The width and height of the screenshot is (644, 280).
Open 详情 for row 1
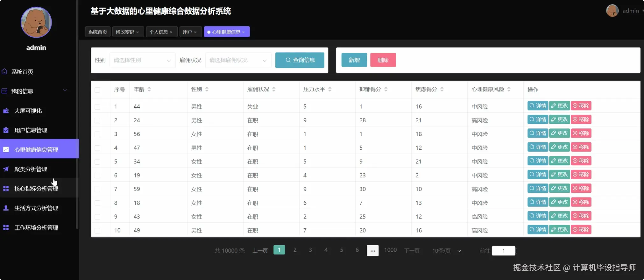[x=538, y=106]
